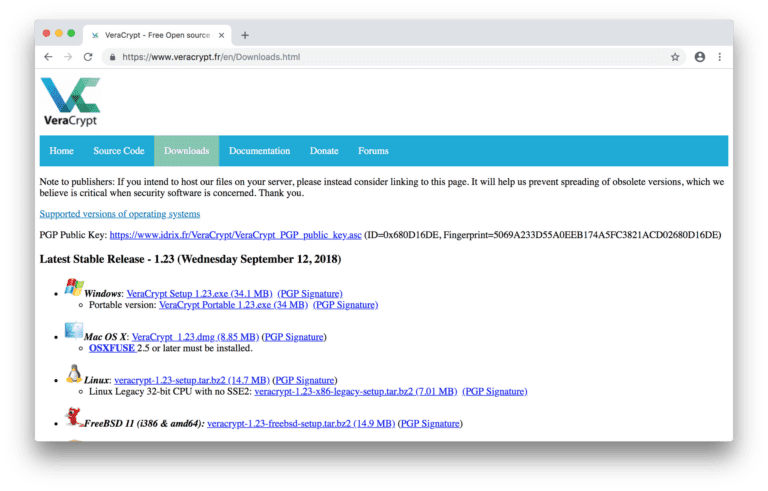The height and width of the screenshot is (491, 768).
Task: Click the browser forward arrow
Action: pyautogui.click(x=68, y=57)
